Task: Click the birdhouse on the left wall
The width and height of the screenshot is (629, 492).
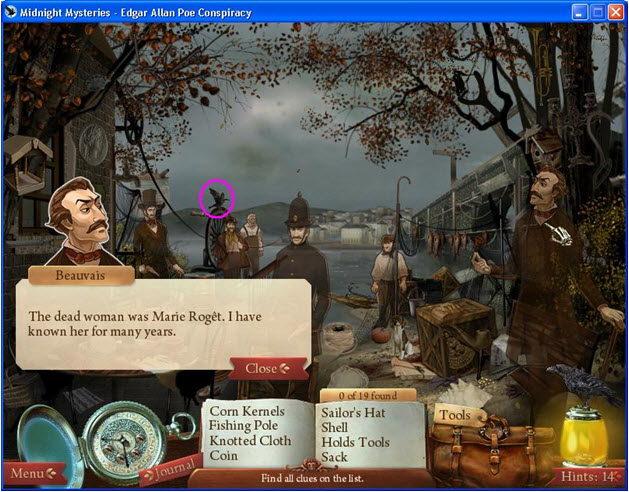Action: click(x=27, y=163)
